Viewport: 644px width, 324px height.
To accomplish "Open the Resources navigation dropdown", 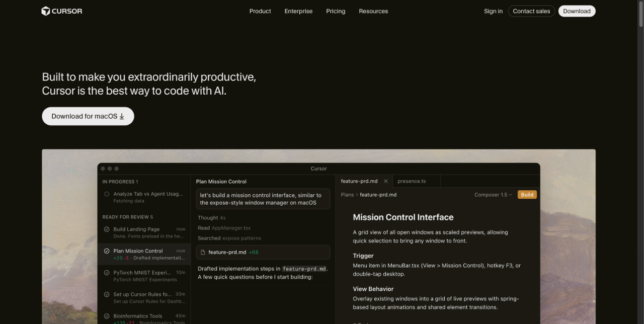I will coord(373,11).
